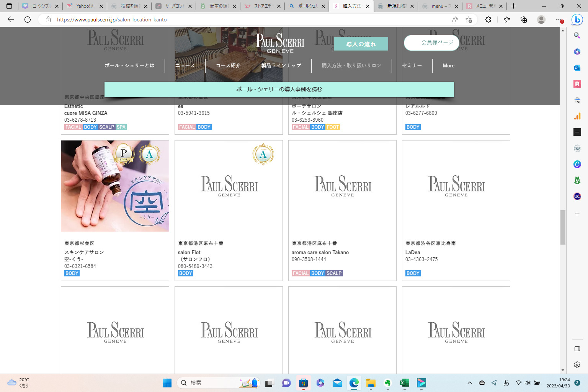
Task: Open the スキンケアサロン 空-くう- salon photo
Action: click(115, 186)
